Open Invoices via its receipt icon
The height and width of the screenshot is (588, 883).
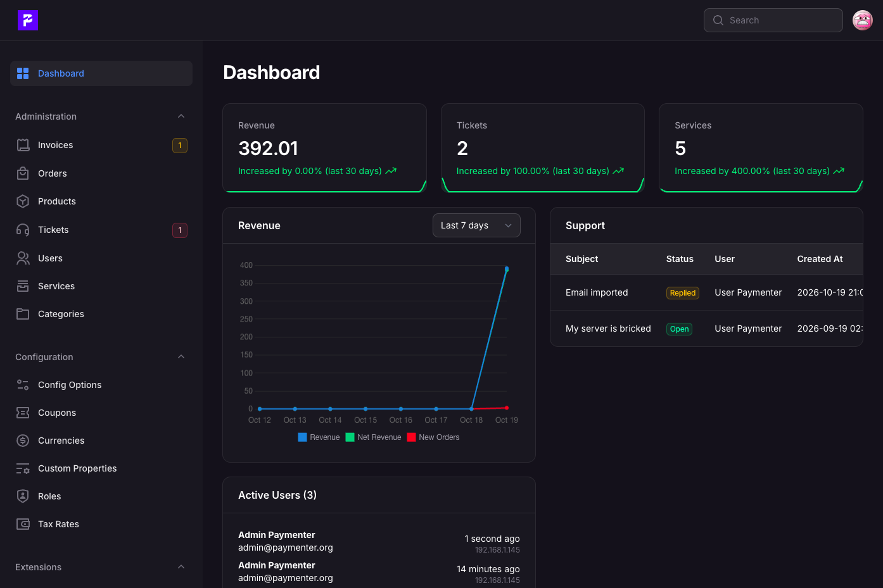(23, 145)
